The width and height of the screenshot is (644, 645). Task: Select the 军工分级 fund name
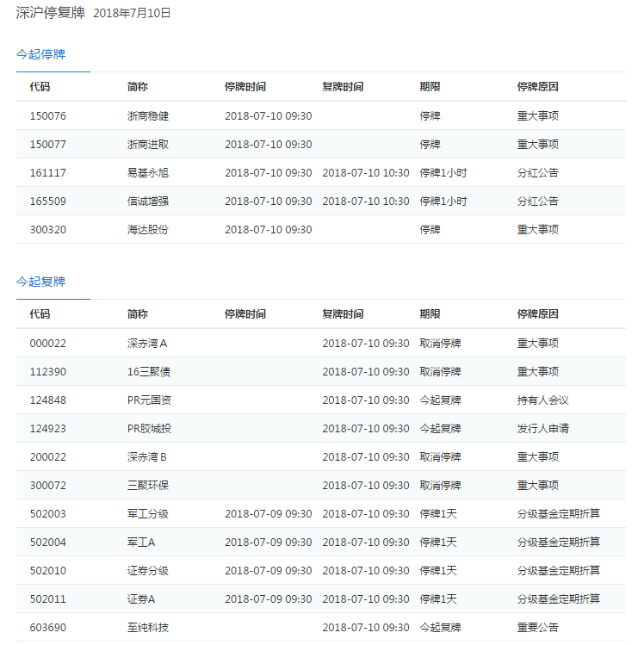(x=147, y=514)
